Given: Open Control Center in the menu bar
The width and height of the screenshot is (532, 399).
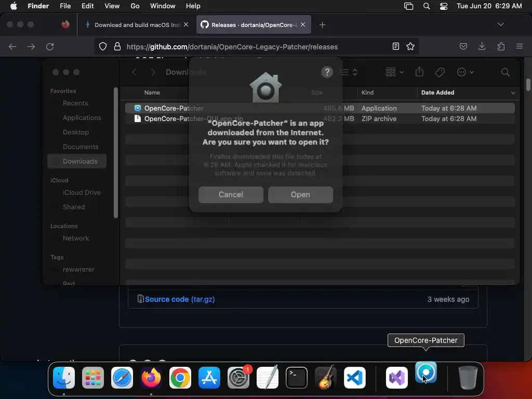Looking at the screenshot, I should tap(444, 6).
